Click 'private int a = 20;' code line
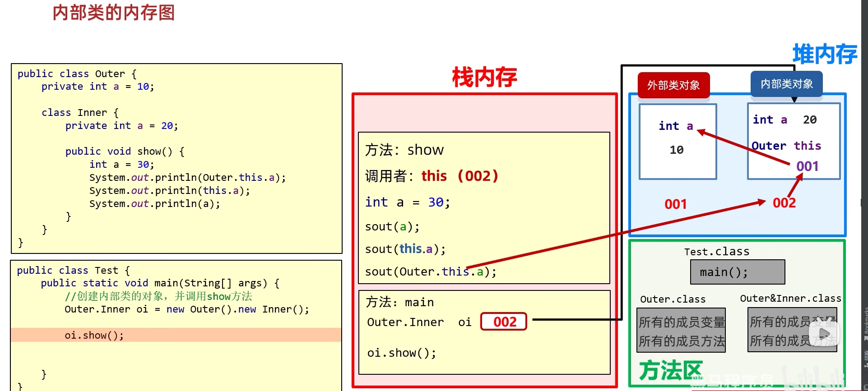The height and width of the screenshot is (391, 868). (x=122, y=125)
